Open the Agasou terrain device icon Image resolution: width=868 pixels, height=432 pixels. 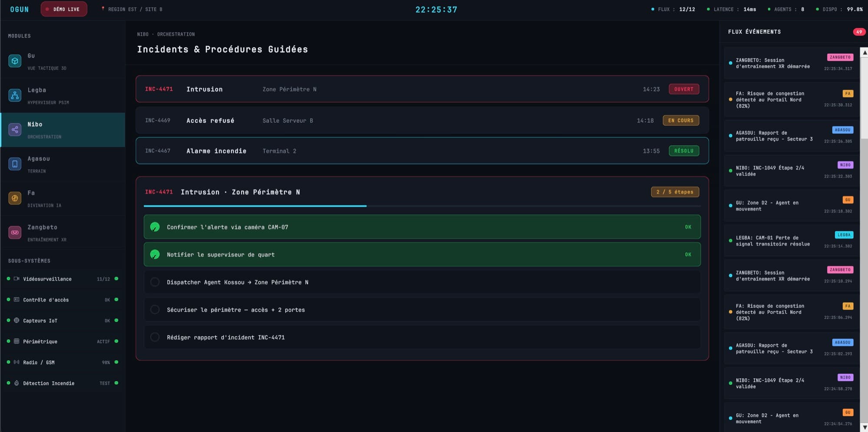(15, 164)
